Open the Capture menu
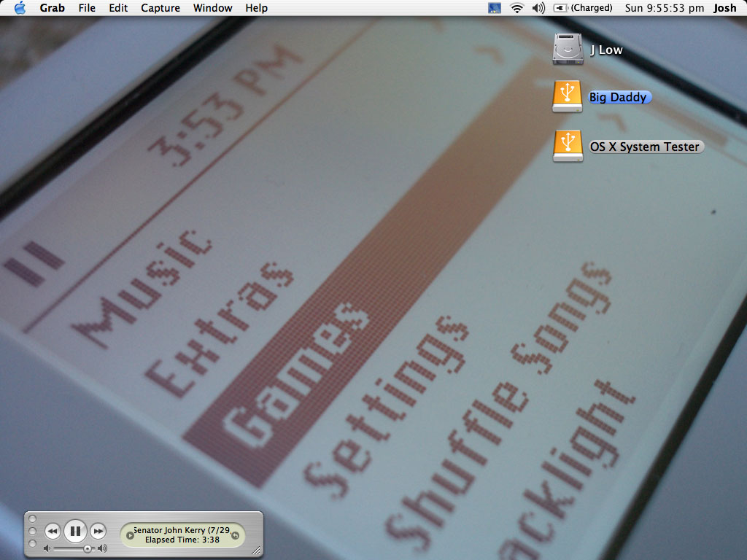 pyautogui.click(x=160, y=8)
